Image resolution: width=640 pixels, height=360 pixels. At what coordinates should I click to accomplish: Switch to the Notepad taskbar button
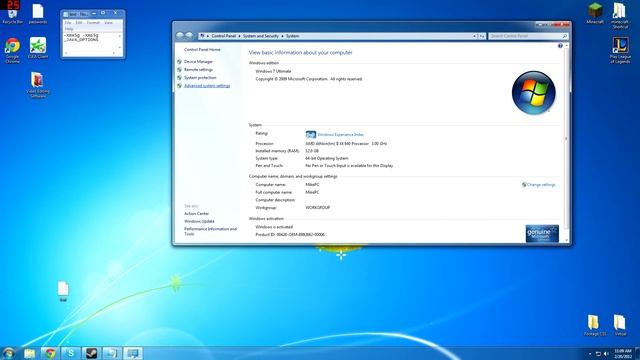point(112,353)
